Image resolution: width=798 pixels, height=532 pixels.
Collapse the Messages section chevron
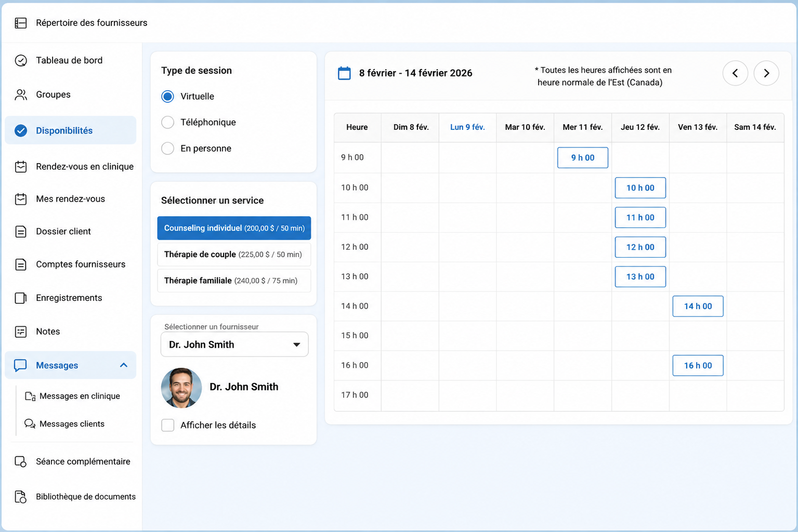coord(124,365)
